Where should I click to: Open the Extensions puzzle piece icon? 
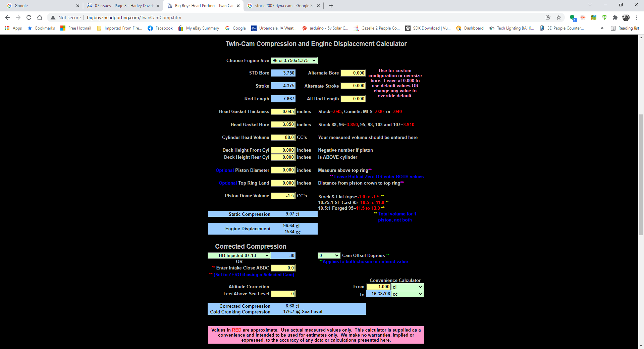(x=615, y=17)
